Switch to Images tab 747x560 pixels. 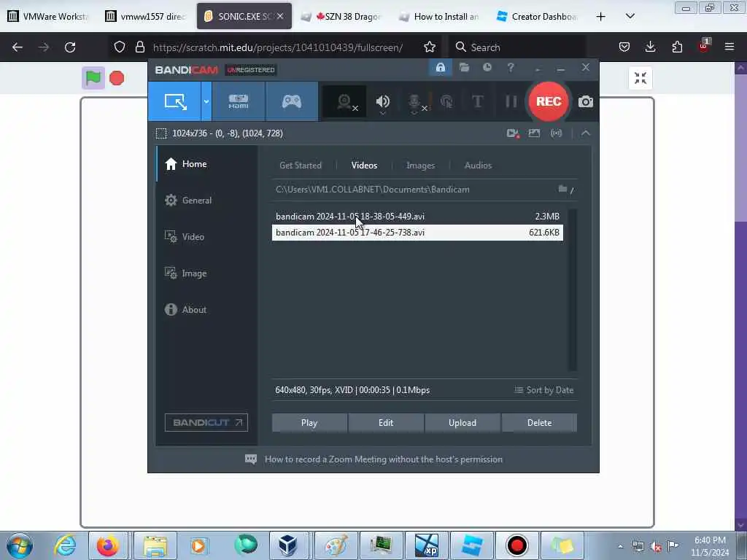[x=420, y=166]
